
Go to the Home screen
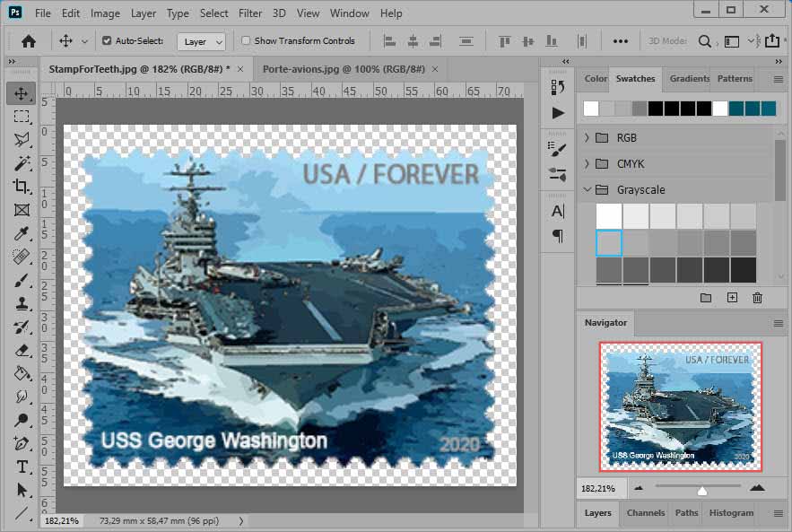click(x=29, y=41)
